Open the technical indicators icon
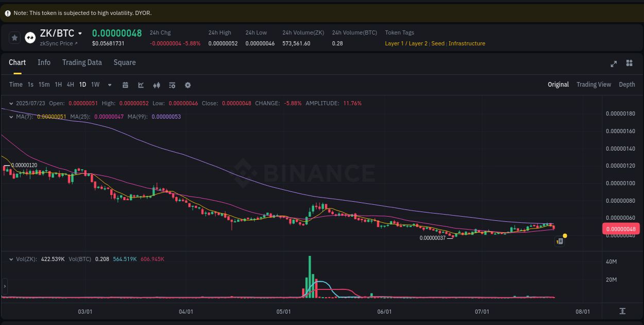The width and height of the screenshot is (644, 325). tap(156, 85)
